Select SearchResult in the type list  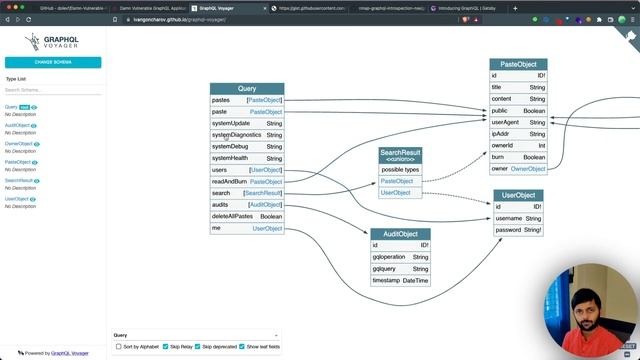[x=19, y=180]
